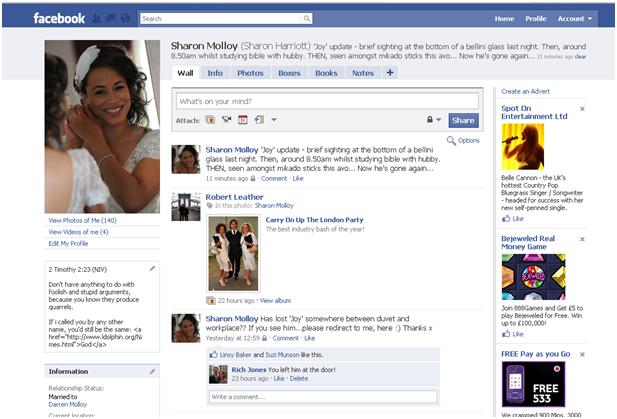The height and width of the screenshot is (419, 617).
Task: Open View Photos of Me (140) link
Action: (x=82, y=220)
